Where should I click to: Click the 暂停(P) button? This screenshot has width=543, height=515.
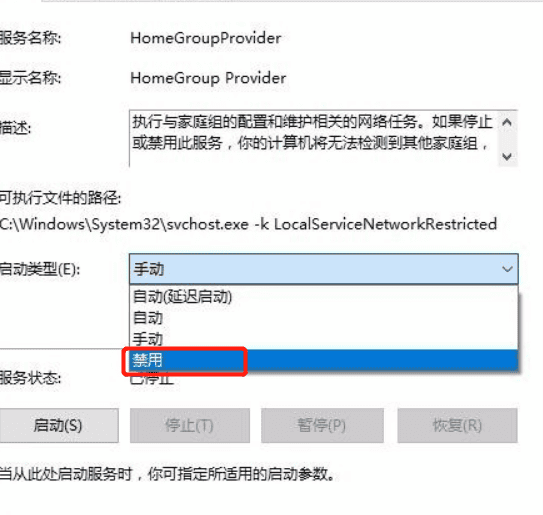[322, 425]
